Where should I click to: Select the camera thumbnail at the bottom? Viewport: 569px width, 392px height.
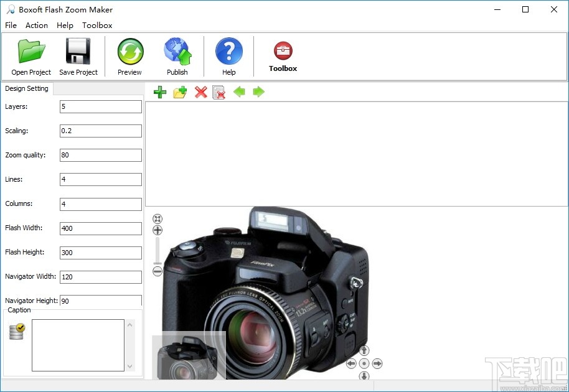[188, 361]
